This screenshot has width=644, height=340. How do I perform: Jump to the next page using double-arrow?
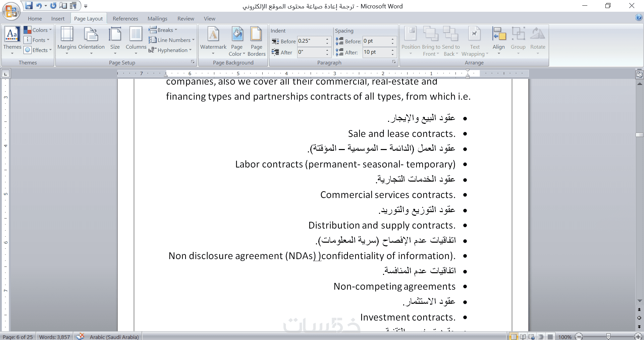click(639, 326)
